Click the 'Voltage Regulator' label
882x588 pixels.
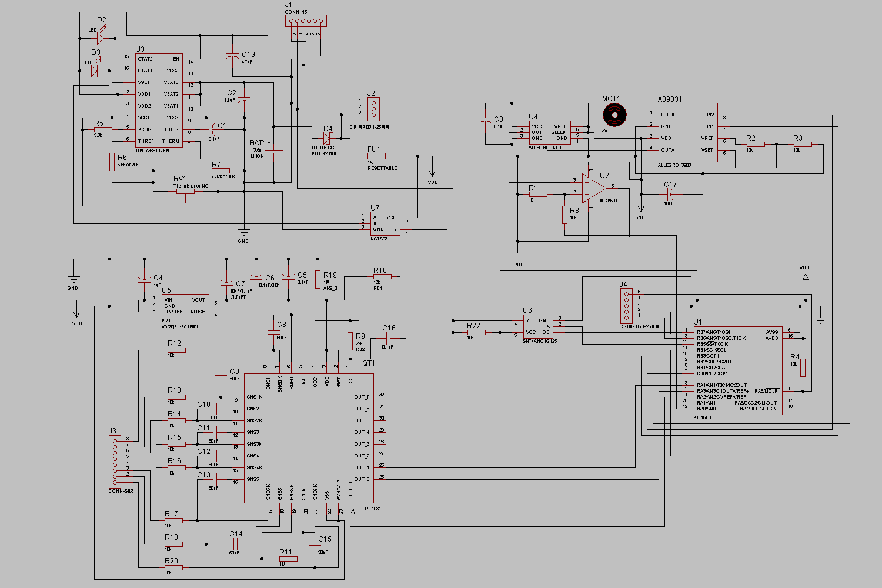pyautogui.click(x=180, y=326)
